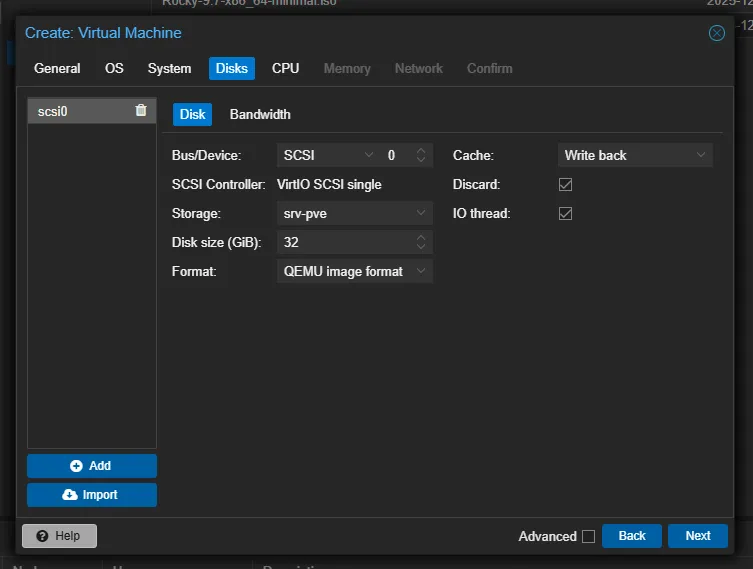The height and width of the screenshot is (569, 753).
Task: Click the Add disk button
Action: click(x=92, y=466)
